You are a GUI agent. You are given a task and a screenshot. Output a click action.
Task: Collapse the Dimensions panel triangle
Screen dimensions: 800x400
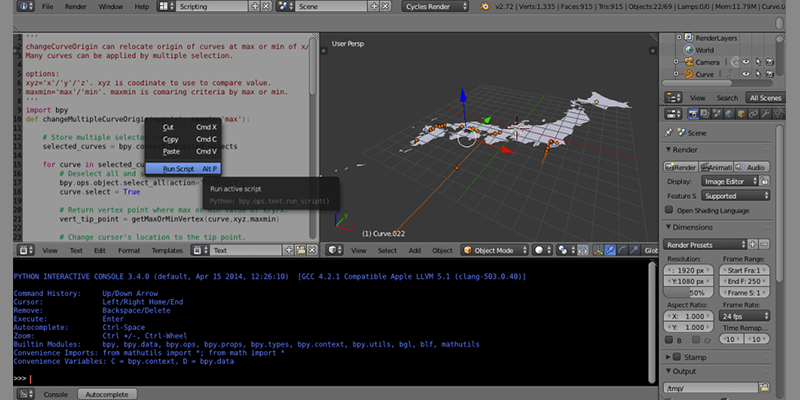[x=668, y=228]
